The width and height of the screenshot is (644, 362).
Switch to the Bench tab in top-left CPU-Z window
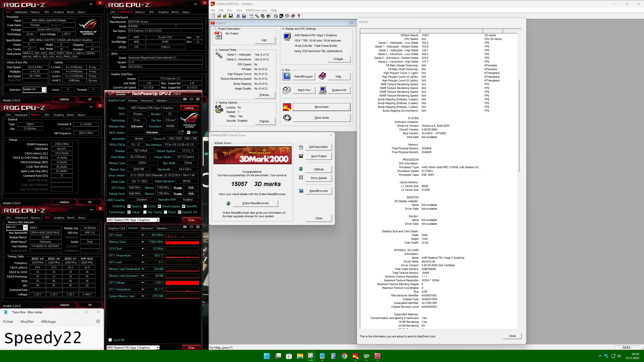click(x=70, y=12)
